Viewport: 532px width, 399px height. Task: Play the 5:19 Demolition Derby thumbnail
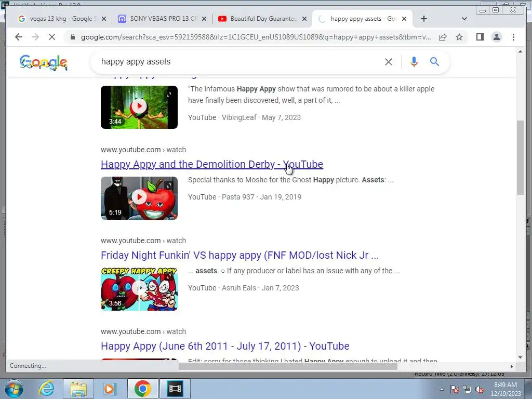coord(139,198)
